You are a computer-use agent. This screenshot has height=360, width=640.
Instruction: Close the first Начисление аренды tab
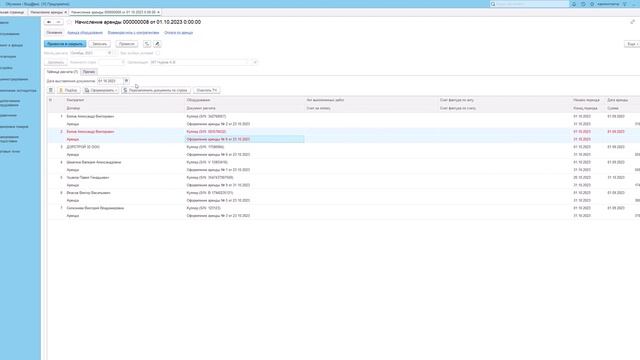point(65,12)
